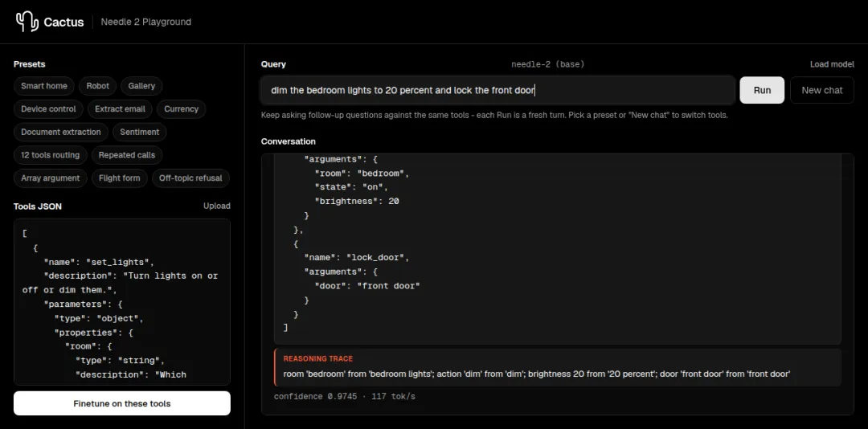Image resolution: width=868 pixels, height=429 pixels.
Task: Click the needle-2 (base) model label
Action: point(547,64)
